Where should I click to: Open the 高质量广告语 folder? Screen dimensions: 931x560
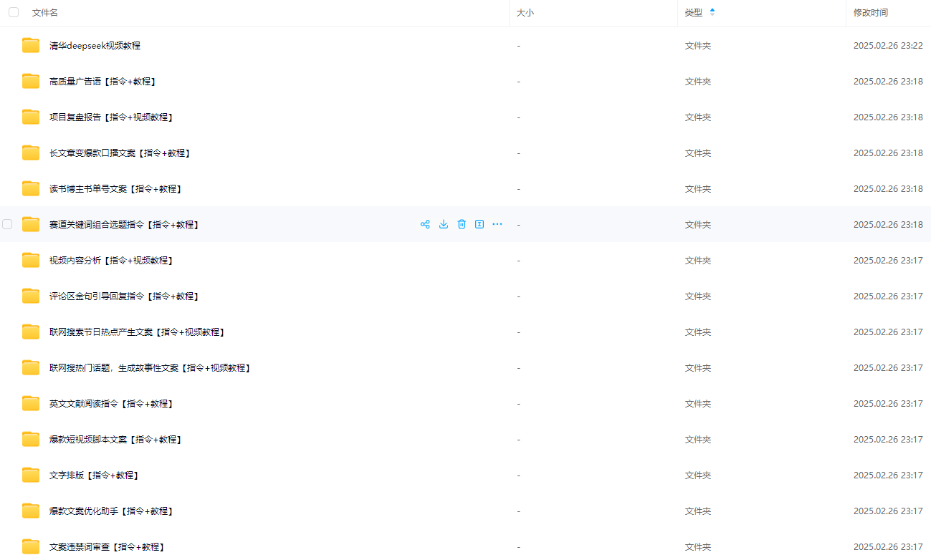[102, 82]
